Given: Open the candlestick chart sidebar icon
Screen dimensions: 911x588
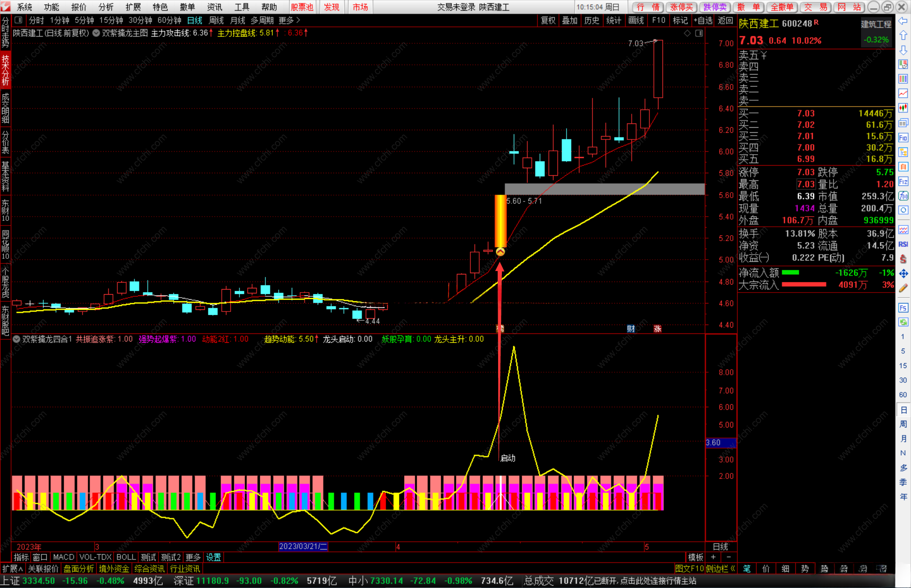Looking at the screenshot, I should (x=903, y=108).
